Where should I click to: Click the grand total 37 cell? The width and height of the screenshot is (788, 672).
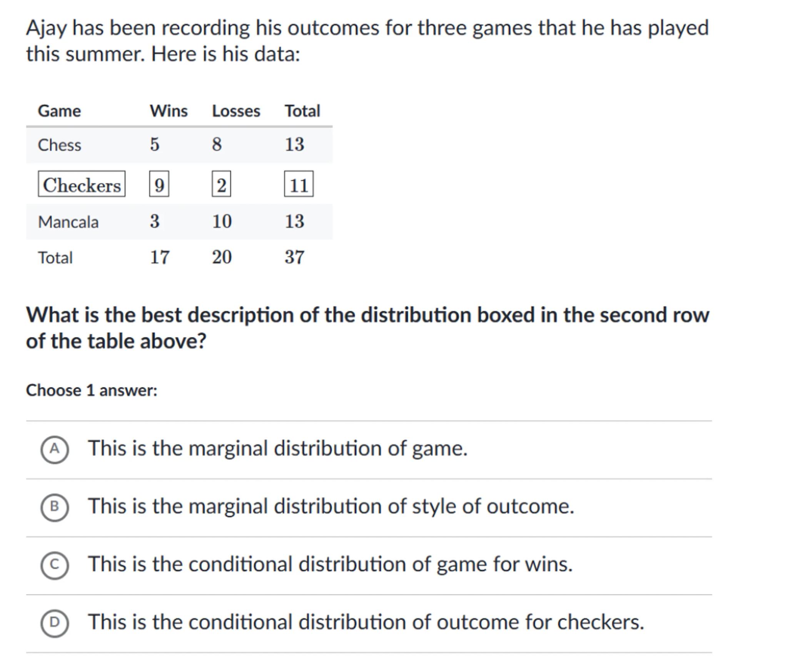294,257
